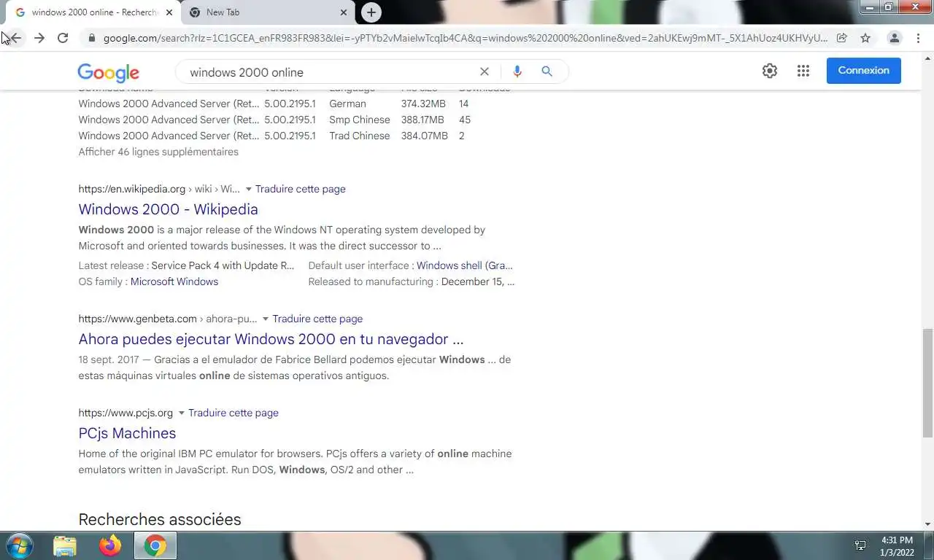This screenshot has width=934, height=560.
Task: Submit search with the magnifier icon
Action: (x=547, y=71)
